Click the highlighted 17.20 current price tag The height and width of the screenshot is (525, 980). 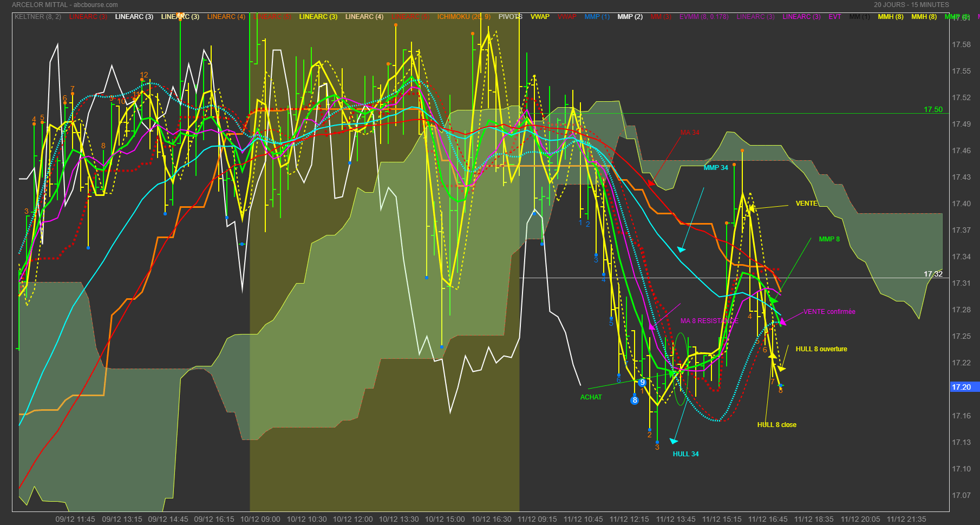click(962, 387)
